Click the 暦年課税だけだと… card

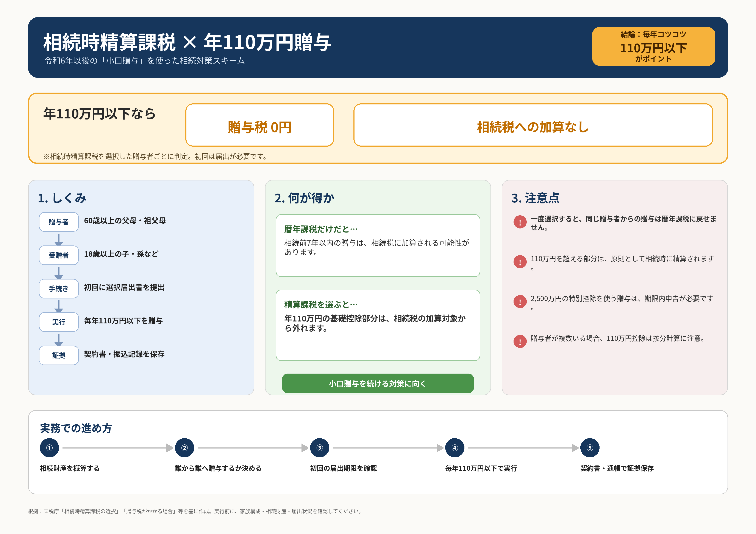pos(378,246)
